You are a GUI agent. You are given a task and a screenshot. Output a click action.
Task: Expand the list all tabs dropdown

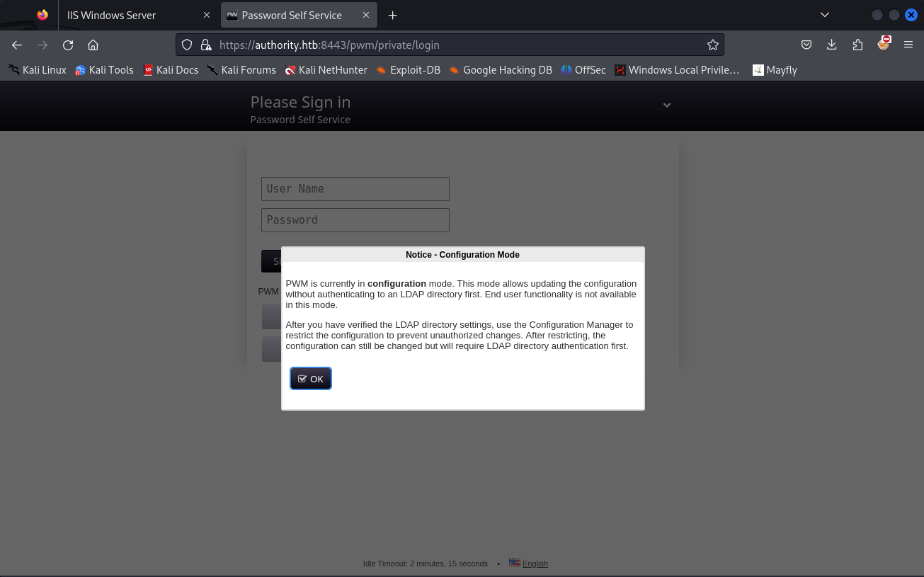click(x=824, y=15)
